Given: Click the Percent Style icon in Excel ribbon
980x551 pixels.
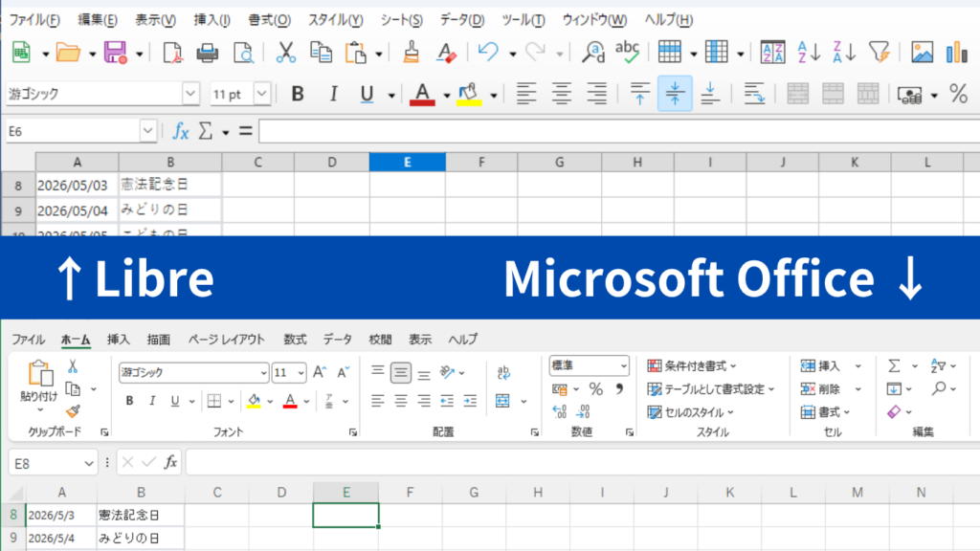Looking at the screenshot, I should 595,389.
